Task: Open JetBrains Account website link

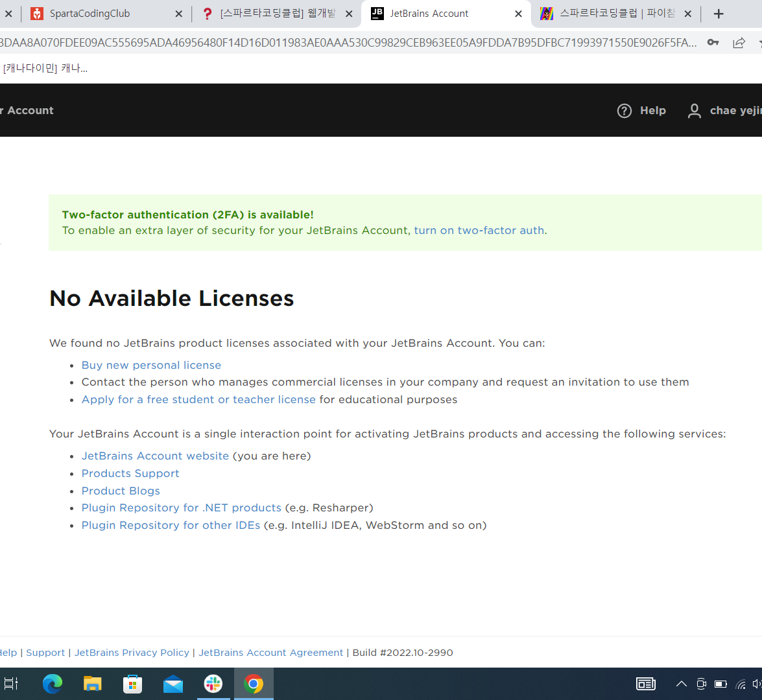Action: (x=155, y=456)
